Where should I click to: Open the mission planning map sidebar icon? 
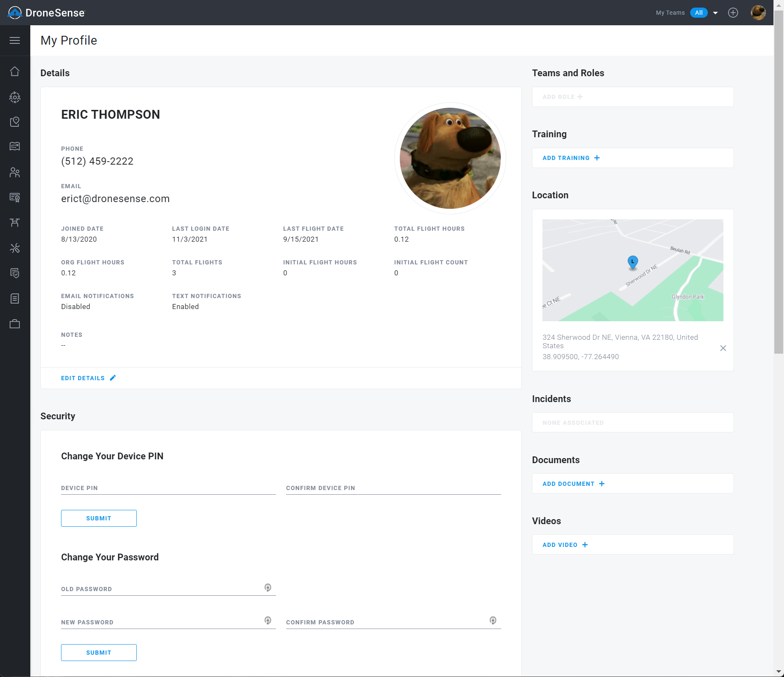pos(15,147)
